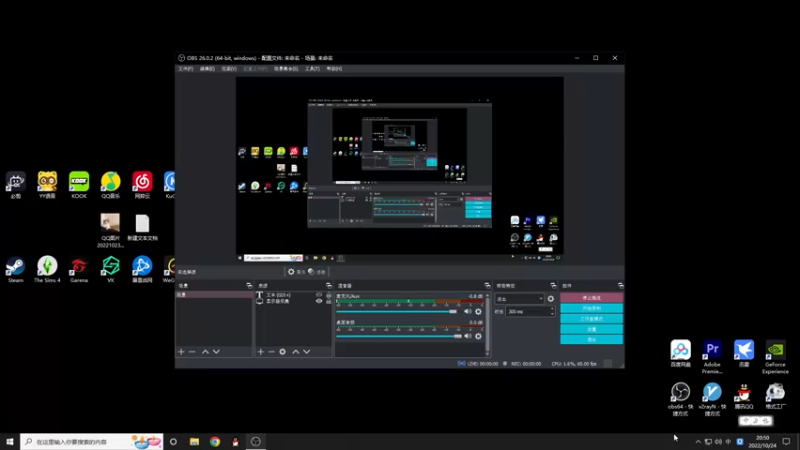Screen dimensions: 800x450
Task: Open the Edit menu in OBS
Action: [x=207, y=69]
